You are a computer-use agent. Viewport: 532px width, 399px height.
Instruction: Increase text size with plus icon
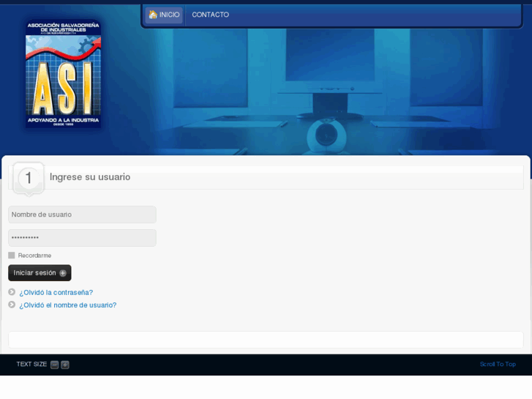pyautogui.click(x=65, y=365)
